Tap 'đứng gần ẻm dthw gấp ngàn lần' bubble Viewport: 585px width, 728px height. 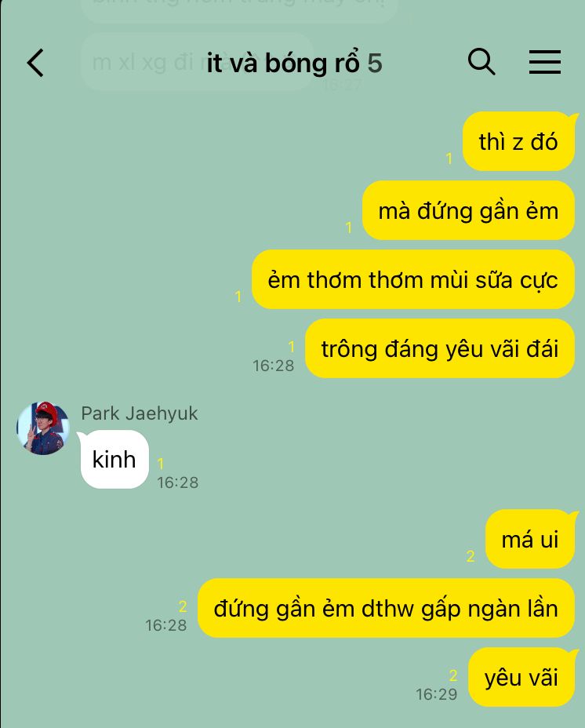click(x=387, y=608)
